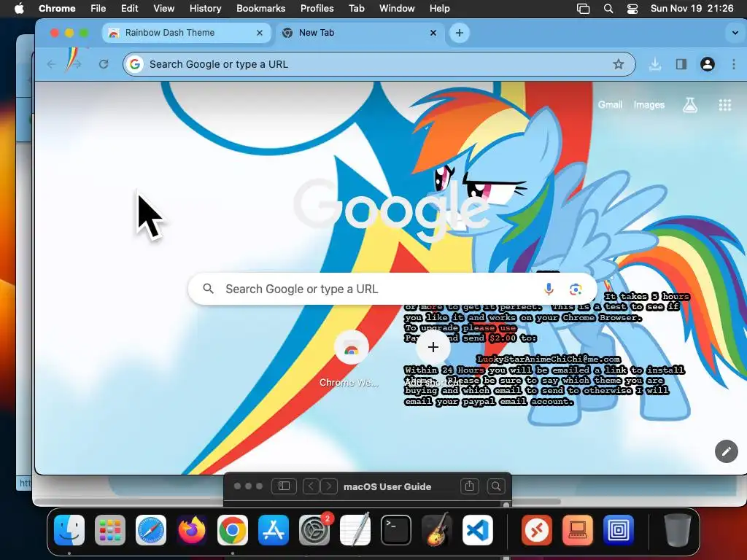Viewport: 747px width, 560px height.
Task: Open the Trash in the Dock
Action: [x=678, y=530]
